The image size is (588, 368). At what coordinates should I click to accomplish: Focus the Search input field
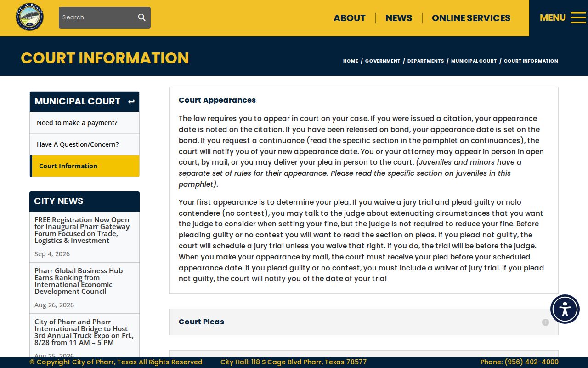[x=98, y=17]
